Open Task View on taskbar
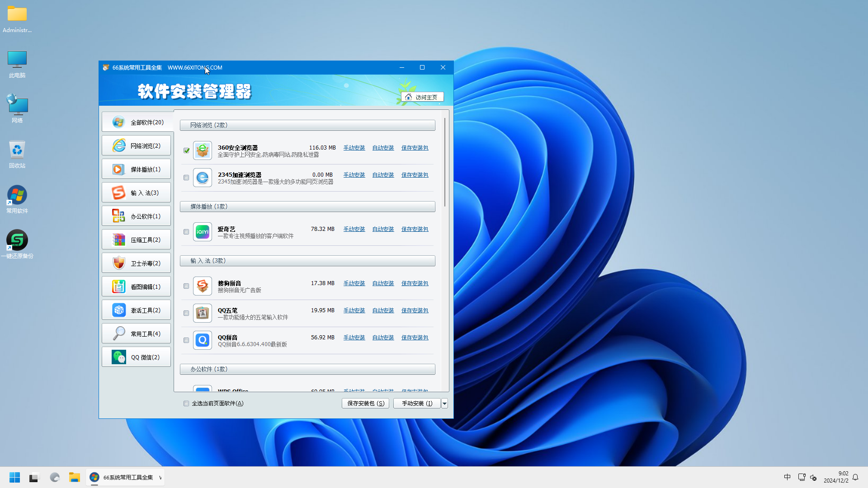This screenshot has width=868, height=488. (x=34, y=477)
